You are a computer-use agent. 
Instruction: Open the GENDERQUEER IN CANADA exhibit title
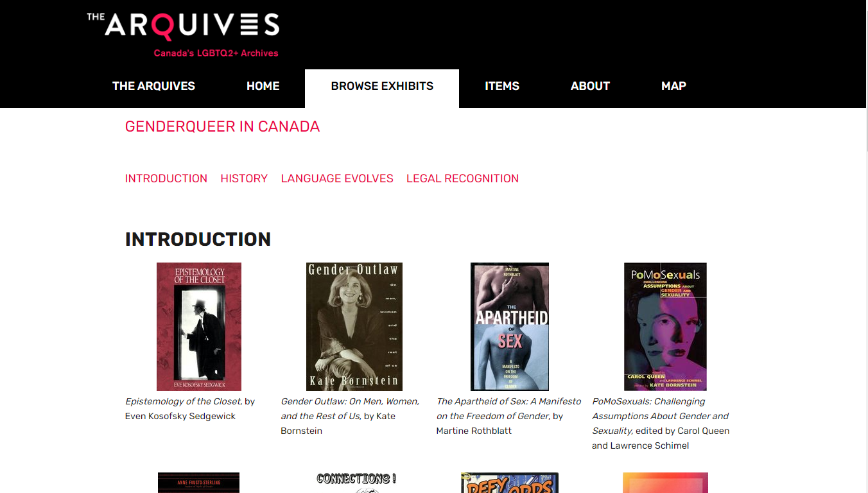coord(222,126)
